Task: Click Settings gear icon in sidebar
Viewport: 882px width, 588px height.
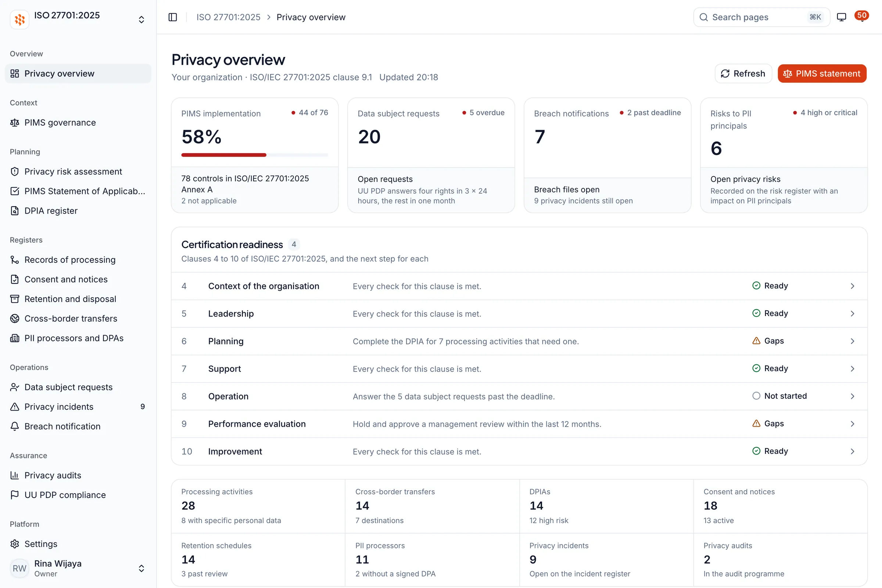Action: point(15,544)
